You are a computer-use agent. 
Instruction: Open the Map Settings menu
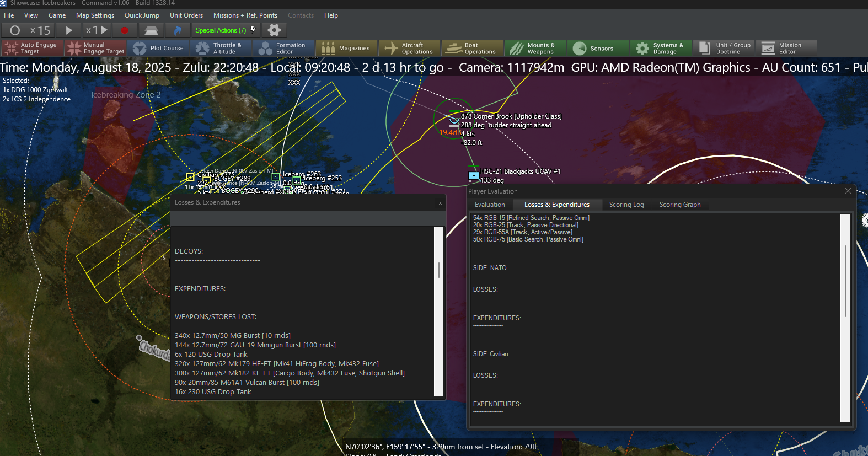pos(95,15)
